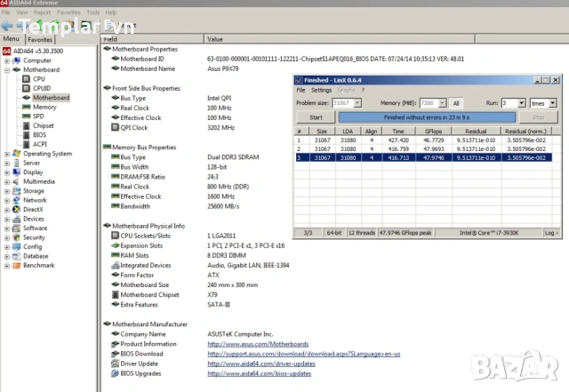Select the Benchmark tree icon

[17, 266]
